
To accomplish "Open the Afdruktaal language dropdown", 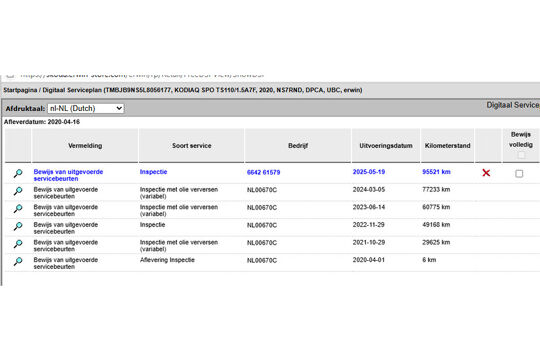I will [86, 109].
